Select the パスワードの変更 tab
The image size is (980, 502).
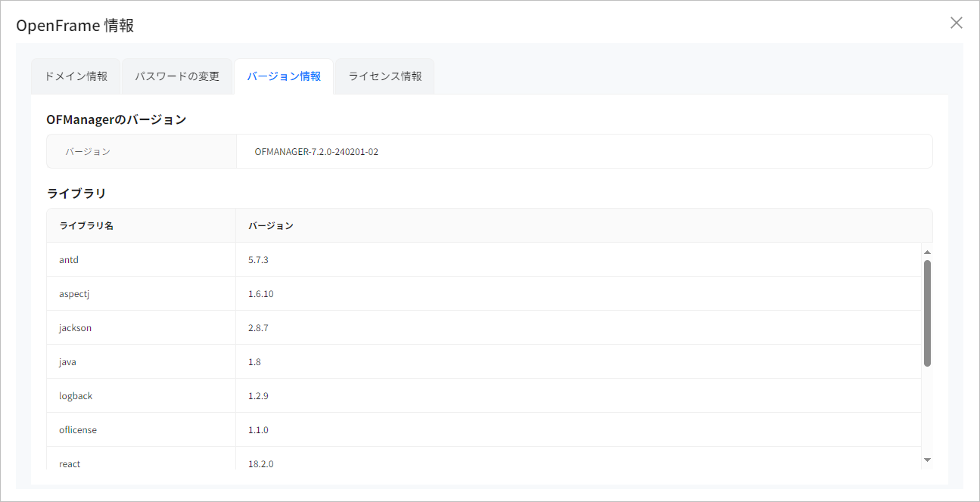pos(177,76)
